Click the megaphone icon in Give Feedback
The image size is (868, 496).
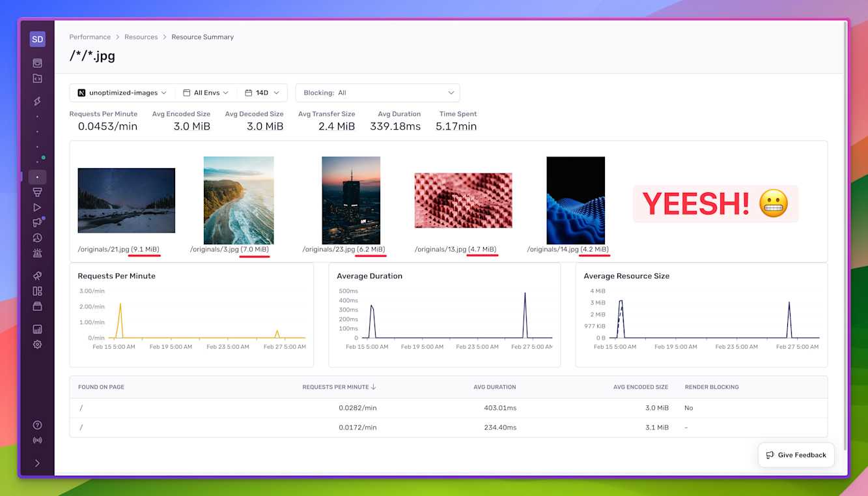[x=770, y=455]
